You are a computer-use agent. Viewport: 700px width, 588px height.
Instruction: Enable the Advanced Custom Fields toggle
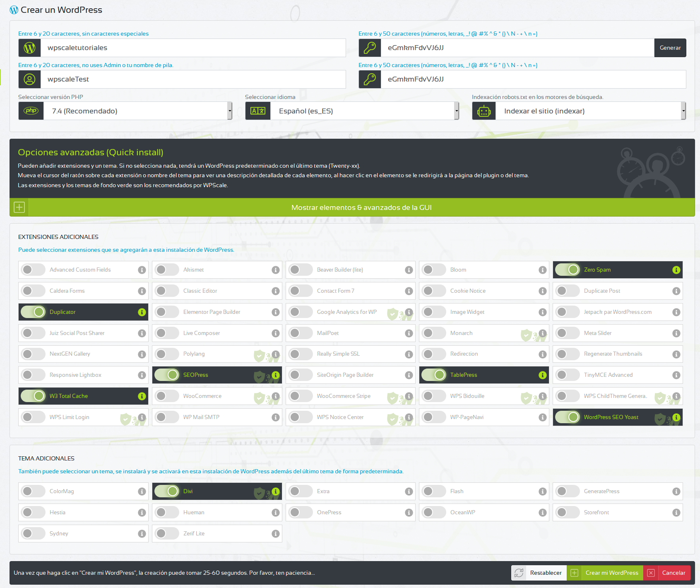click(x=33, y=270)
